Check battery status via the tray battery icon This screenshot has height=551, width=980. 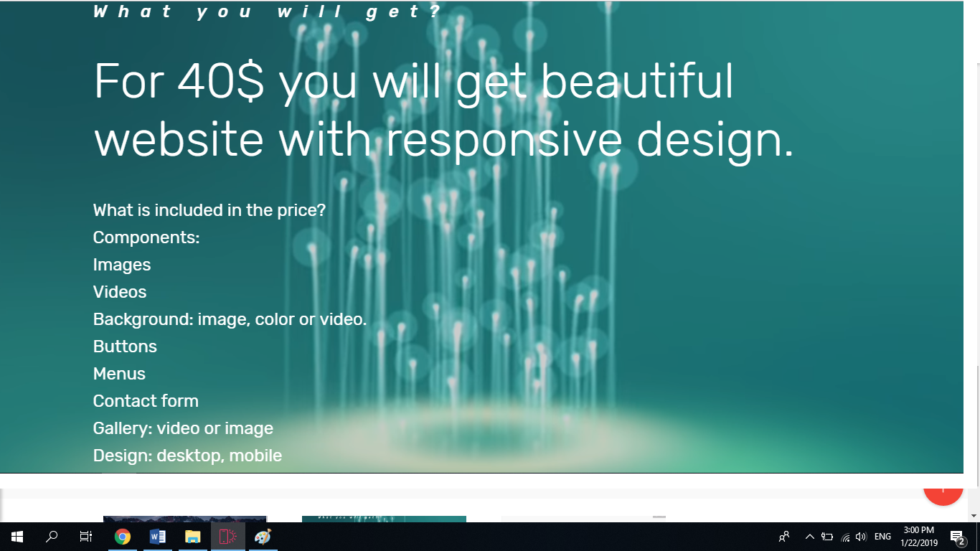pyautogui.click(x=826, y=536)
